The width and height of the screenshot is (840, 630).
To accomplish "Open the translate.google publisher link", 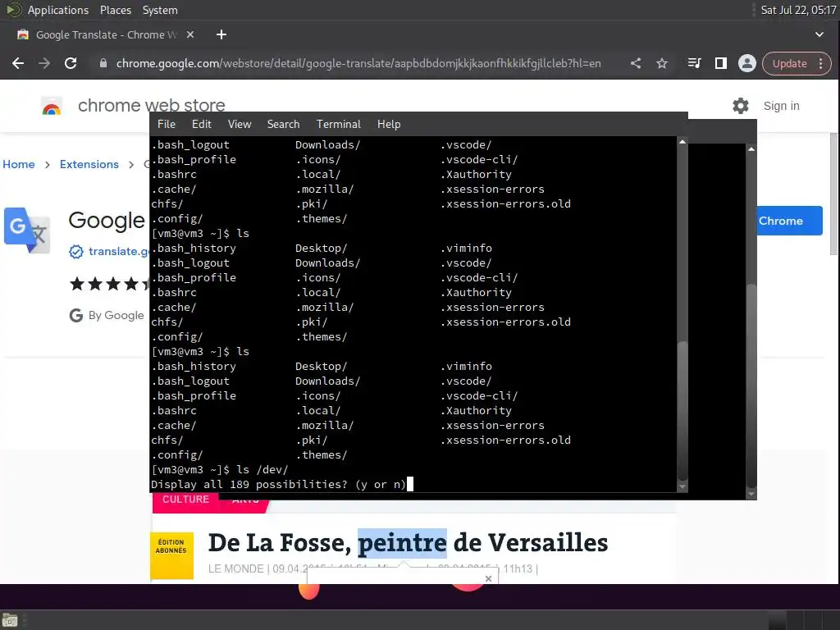I will point(119,251).
